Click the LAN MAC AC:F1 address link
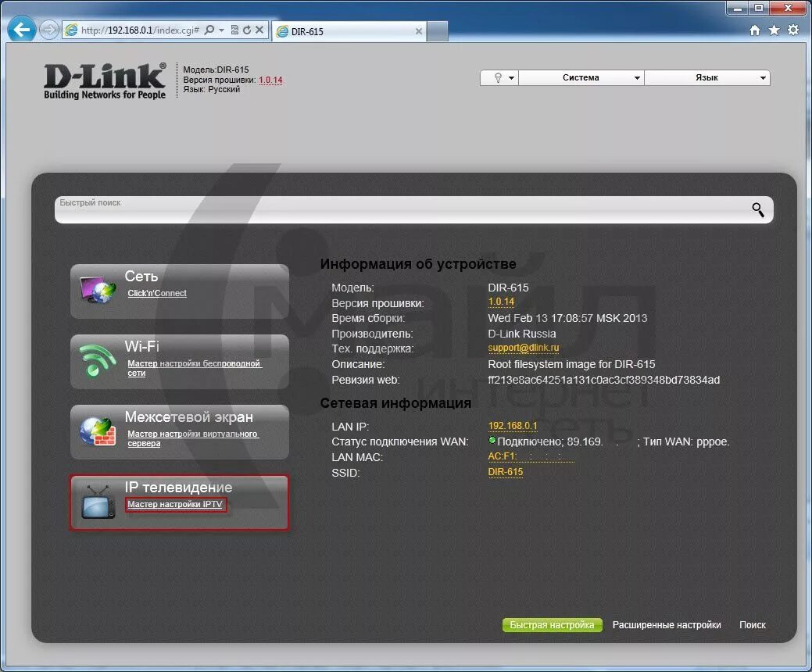This screenshot has width=812, height=672. [531, 456]
